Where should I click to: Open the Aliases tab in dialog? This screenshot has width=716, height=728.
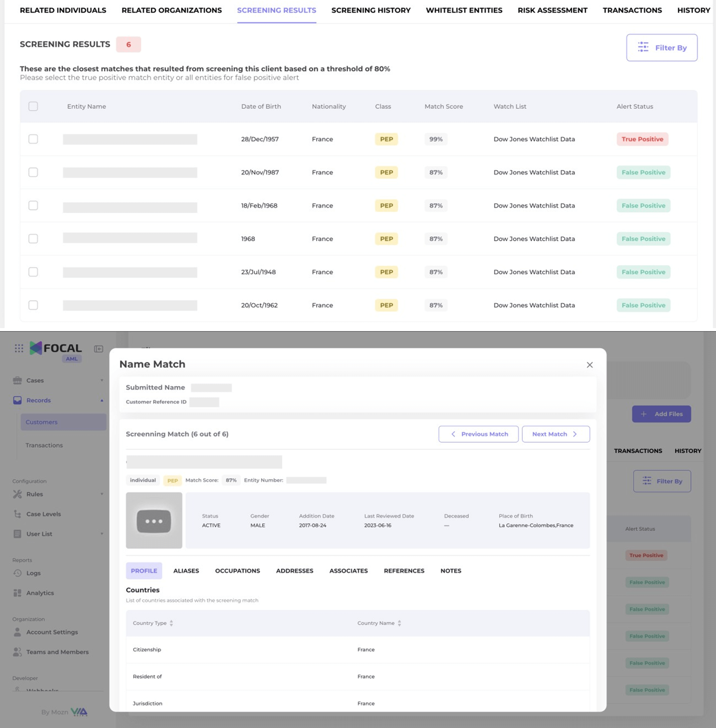[x=186, y=571]
